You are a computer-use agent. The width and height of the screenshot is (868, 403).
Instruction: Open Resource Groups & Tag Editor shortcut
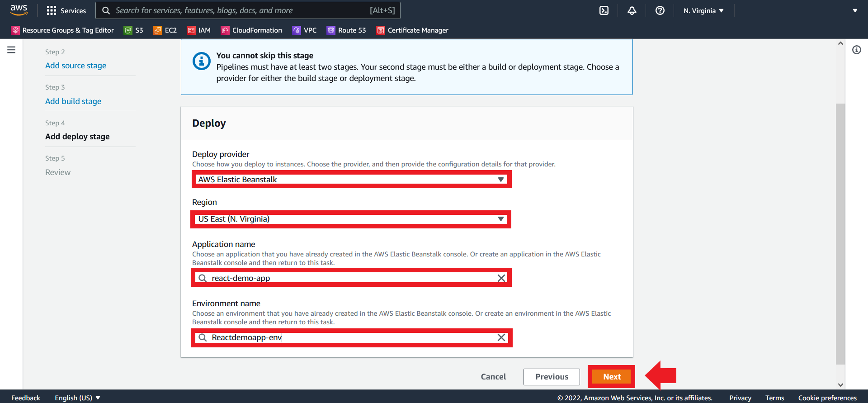pos(62,30)
